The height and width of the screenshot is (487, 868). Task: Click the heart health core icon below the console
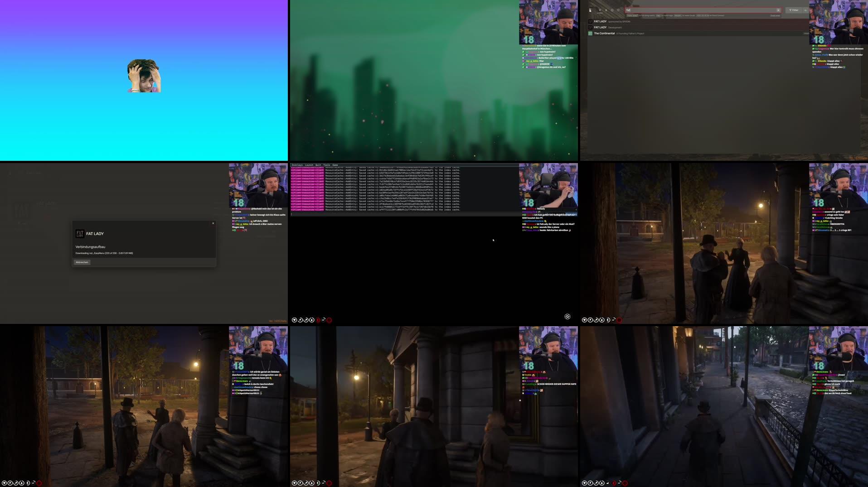pyautogui.click(x=294, y=320)
